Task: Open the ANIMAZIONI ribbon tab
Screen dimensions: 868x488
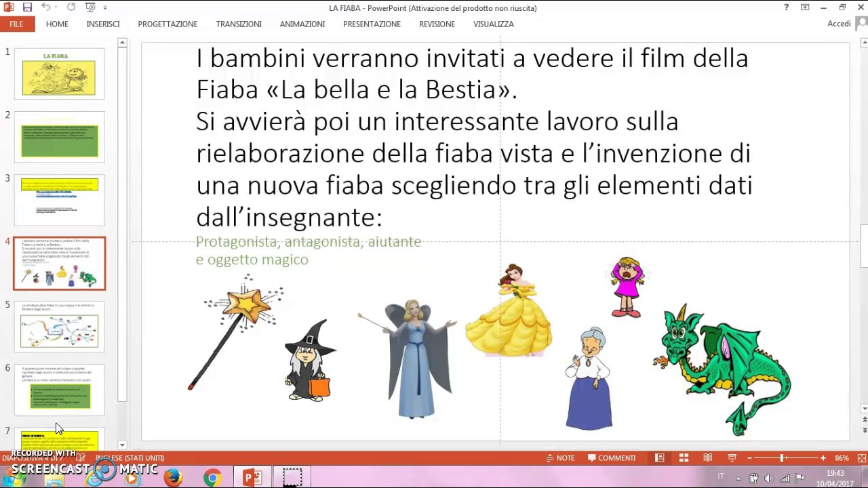Action: tap(302, 24)
